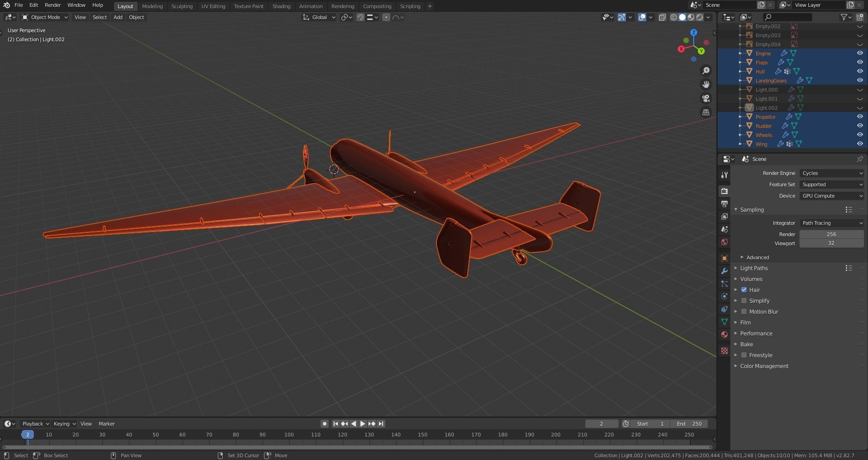The image size is (868, 460).
Task: Toggle X-ray view icon in header
Action: (662, 17)
